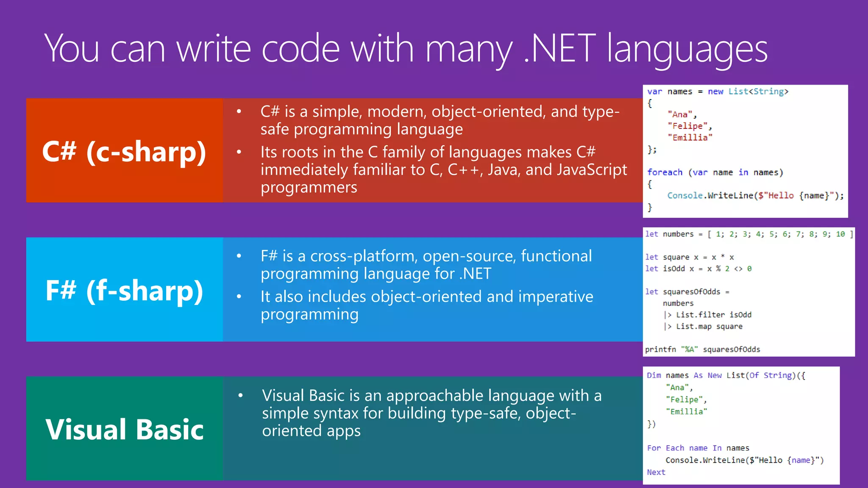Click the 'approachable language' Visual Basic bullet
Viewport: 868px width, 488px height.
(x=431, y=413)
